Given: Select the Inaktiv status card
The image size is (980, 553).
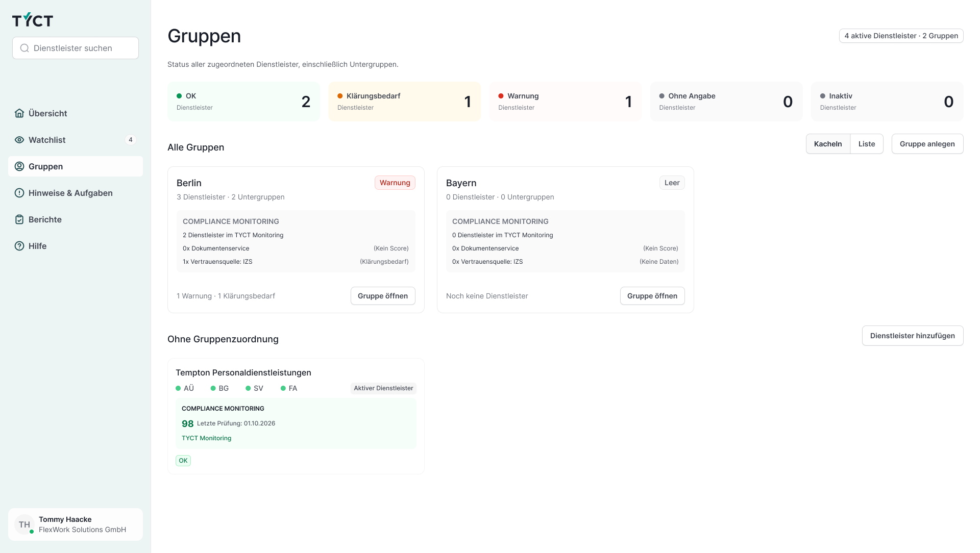Looking at the screenshot, I should click(887, 102).
